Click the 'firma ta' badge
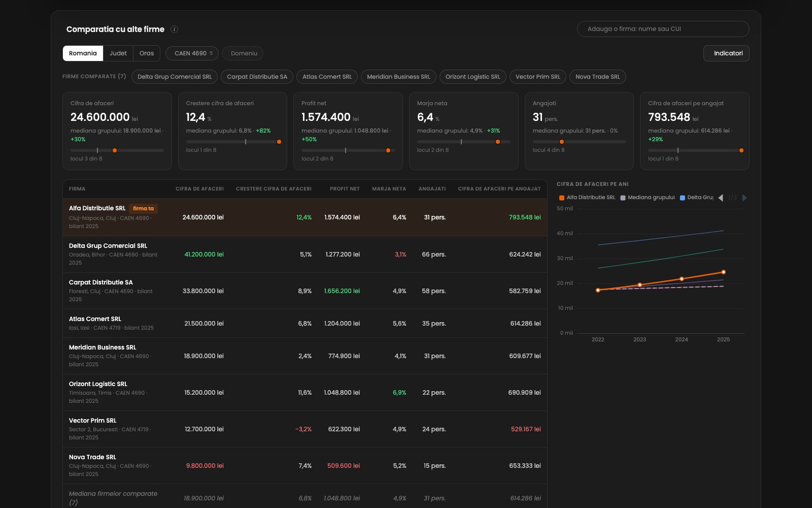Screen dimensions: 812x508 (x=143, y=209)
